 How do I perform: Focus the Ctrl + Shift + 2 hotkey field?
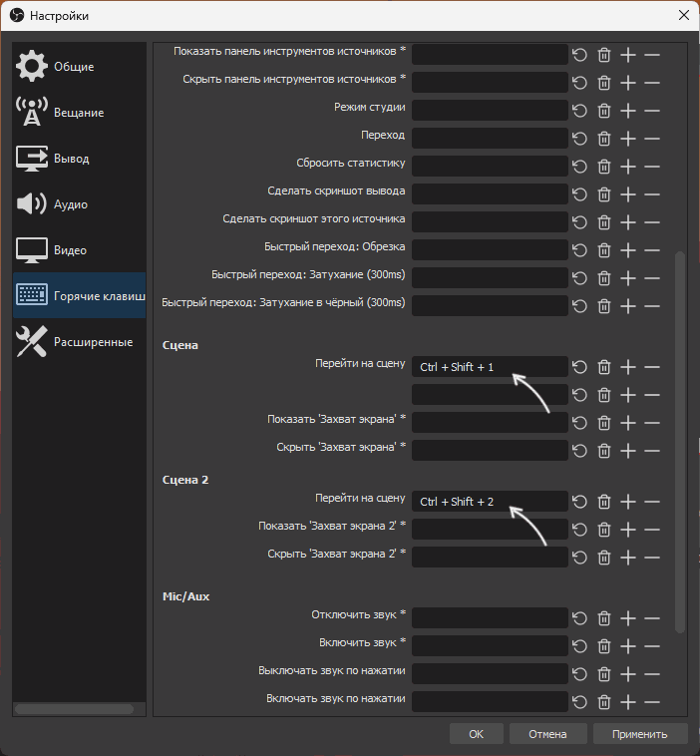click(489, 502)
